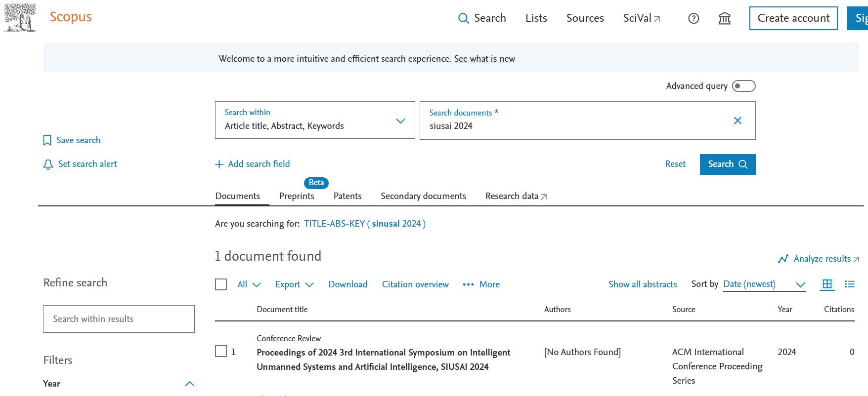Screen dimensions: 868x396
Task: Click the Create account button
Action: click(793, 18)
